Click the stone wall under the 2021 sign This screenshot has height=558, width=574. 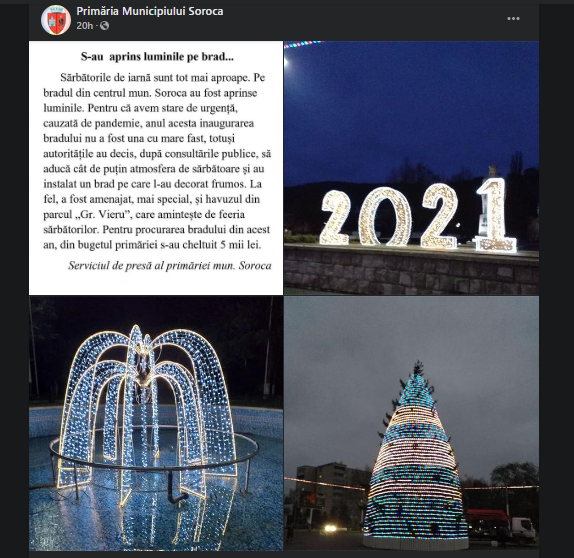click(x=411, y=271)
